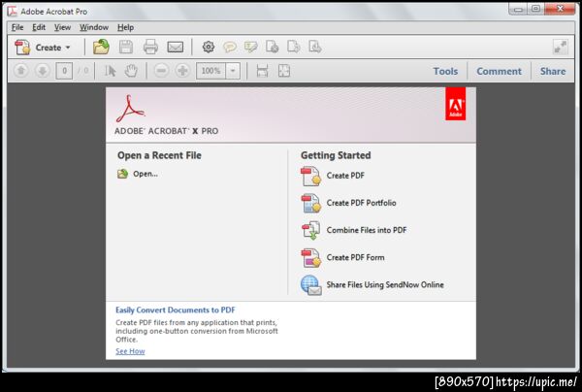Choose the Select tool cursor icon

[x=110, y=71]
